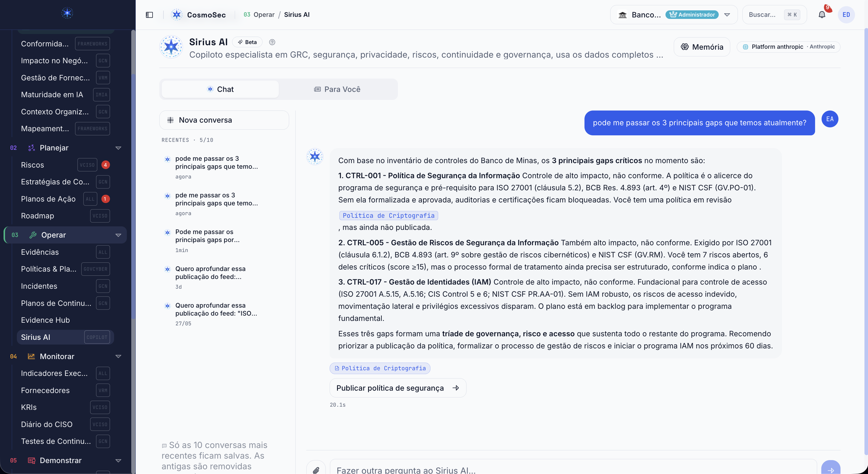Open the notifications bell
The height and width of the screenshot is (474, 868).
[x=822, y=15]
